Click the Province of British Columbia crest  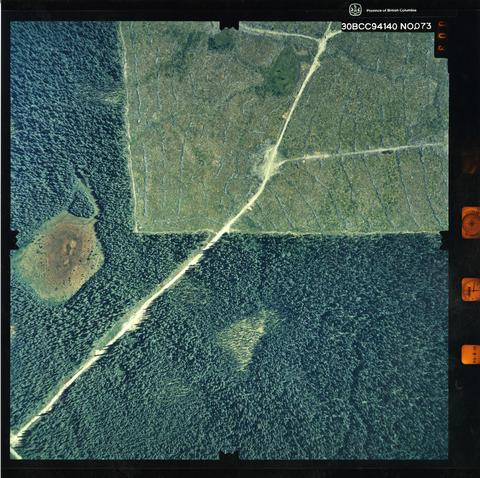(x=355, y=10)
